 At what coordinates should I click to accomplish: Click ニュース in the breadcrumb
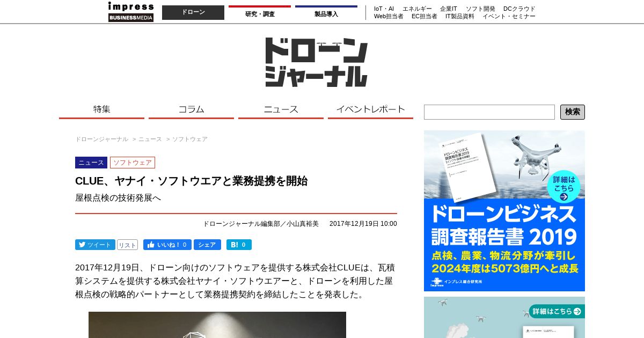150,139
